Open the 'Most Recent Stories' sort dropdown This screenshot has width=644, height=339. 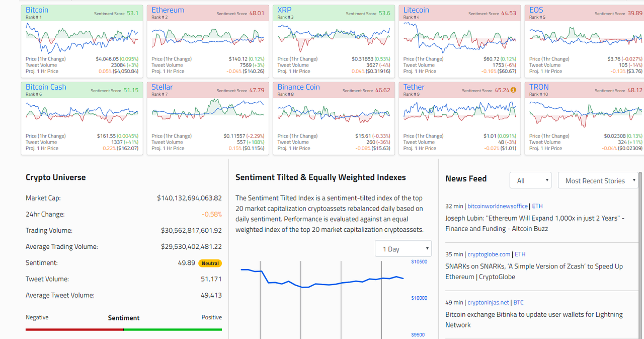click(x=598, y=180)
